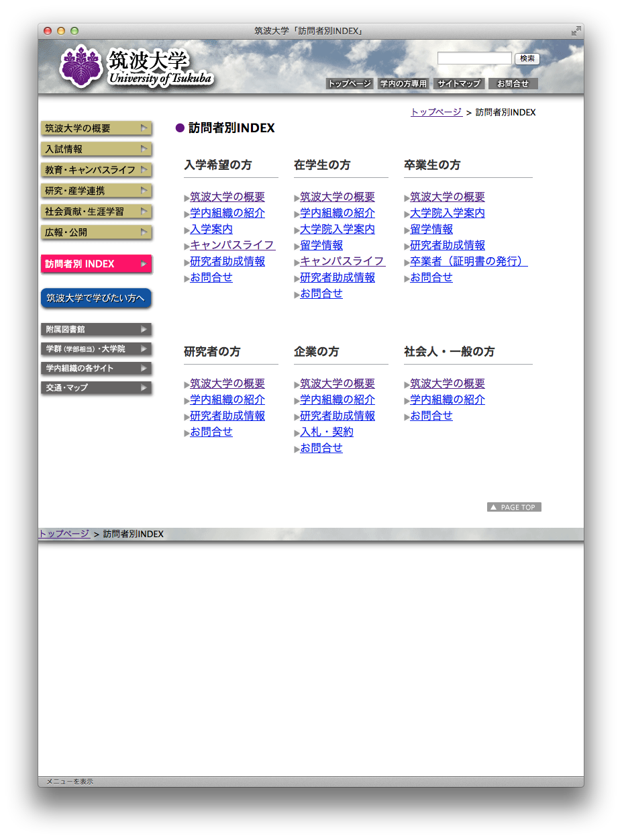Click the pink 訪問者別 INDEX button
Image resolution: width=622 pixels, height=840 pixels.
tap(96, 264)
